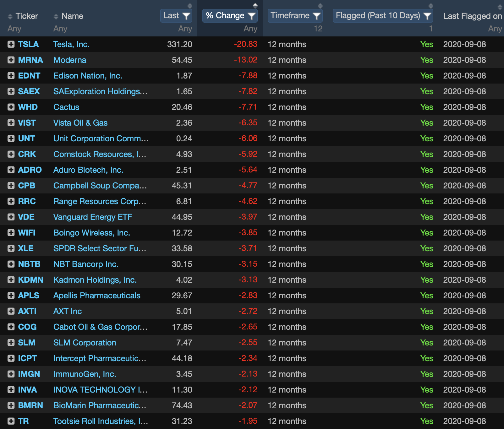
Task: Open the TSLA ticker link
Action: 28,44
